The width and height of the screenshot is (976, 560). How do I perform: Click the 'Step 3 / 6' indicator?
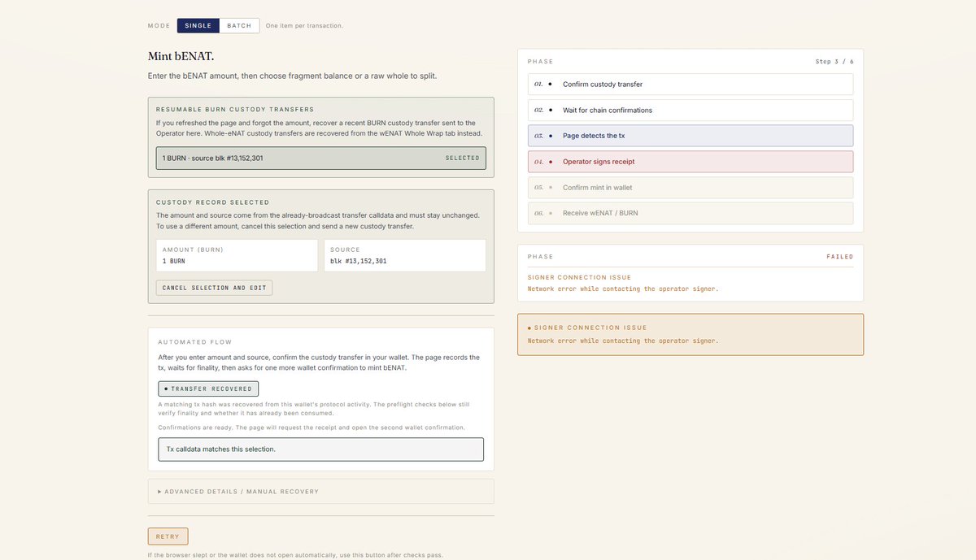(834, 62)
